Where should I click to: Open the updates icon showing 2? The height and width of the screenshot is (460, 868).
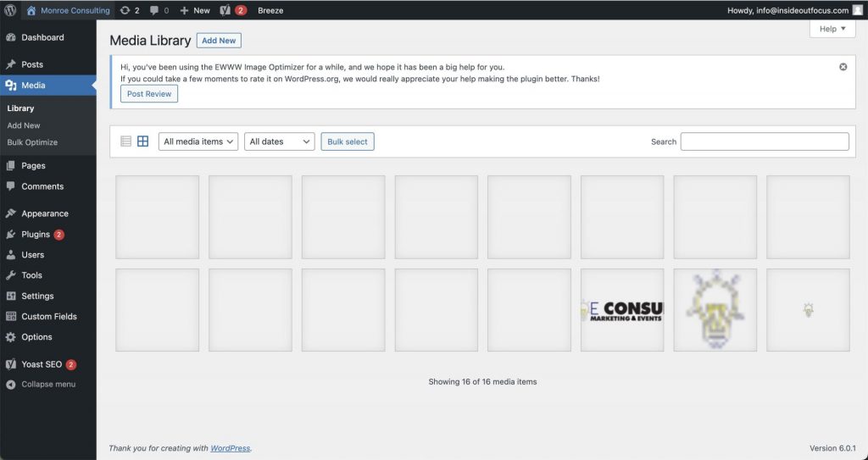[x=130, y=10]
